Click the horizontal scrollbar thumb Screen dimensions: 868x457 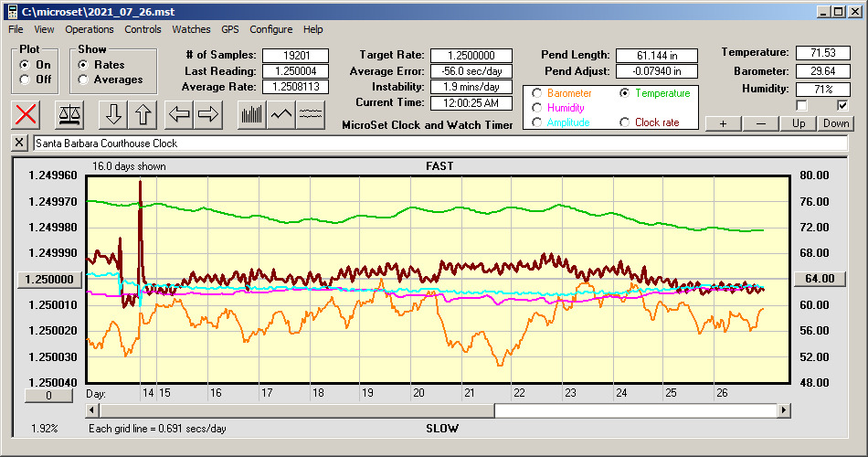pos(297,410)
